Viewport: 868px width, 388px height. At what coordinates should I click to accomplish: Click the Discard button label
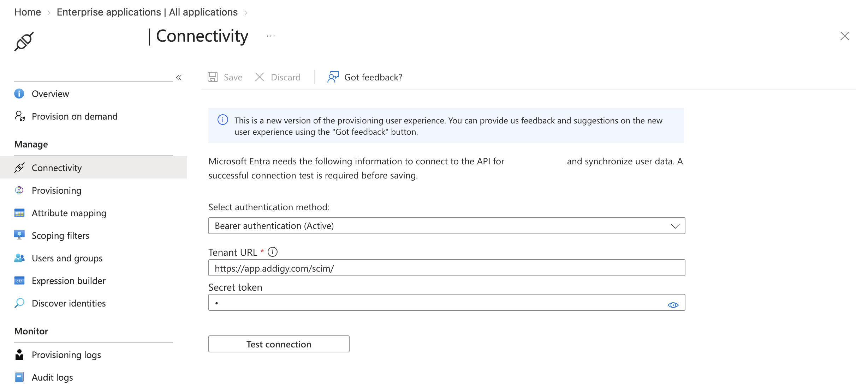(x=286, y=77)
